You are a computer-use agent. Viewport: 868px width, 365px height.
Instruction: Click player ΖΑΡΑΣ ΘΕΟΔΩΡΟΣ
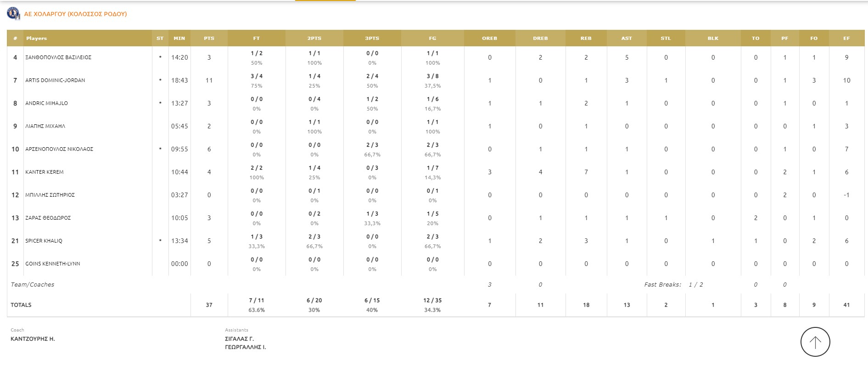click(48, 218)
